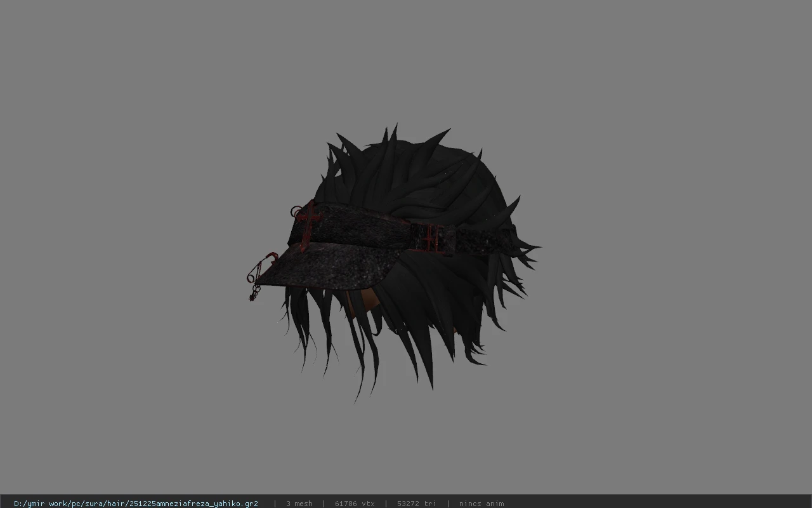812x508 pixels.
Task: Click the "3 mesh" status entry
Action: tap(299, 504)
